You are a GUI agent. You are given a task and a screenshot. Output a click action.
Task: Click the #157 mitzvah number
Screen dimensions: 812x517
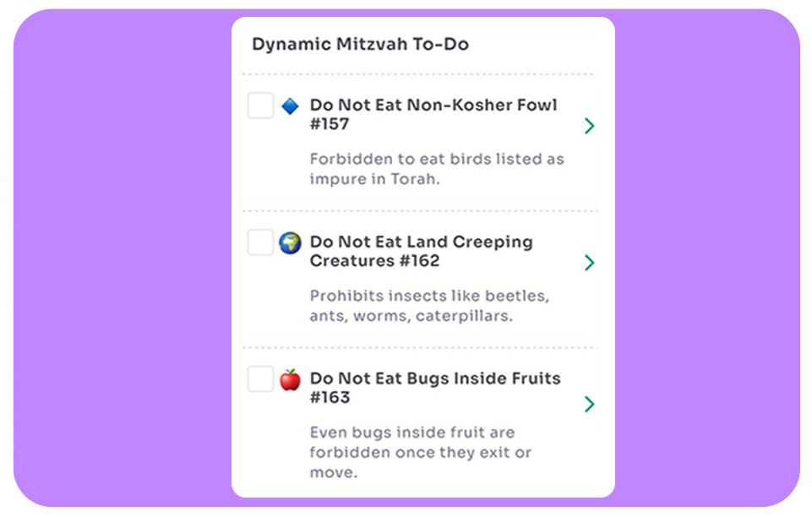click(x=330, y=125)
